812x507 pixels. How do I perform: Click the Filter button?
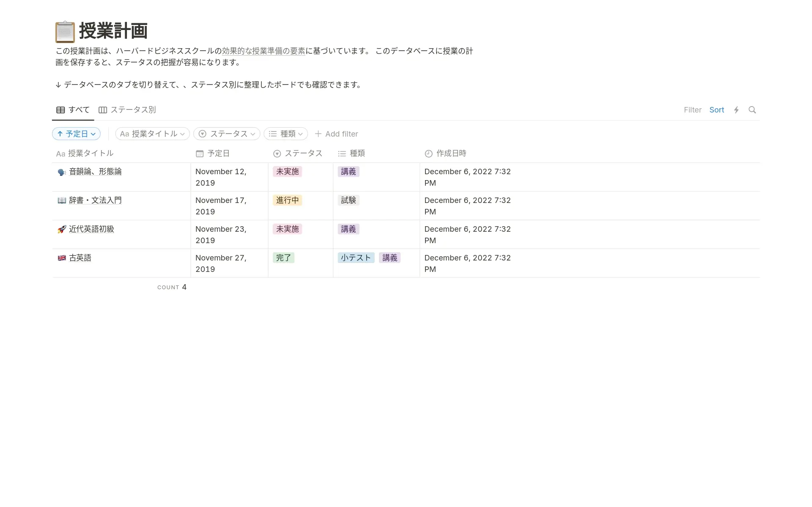pos(692,110)
